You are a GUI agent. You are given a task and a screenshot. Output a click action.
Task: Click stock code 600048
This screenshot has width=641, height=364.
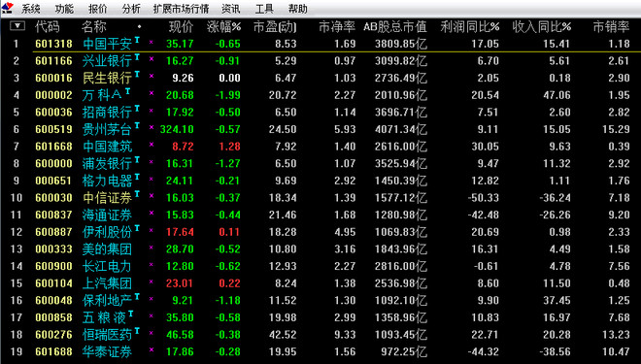53,300
